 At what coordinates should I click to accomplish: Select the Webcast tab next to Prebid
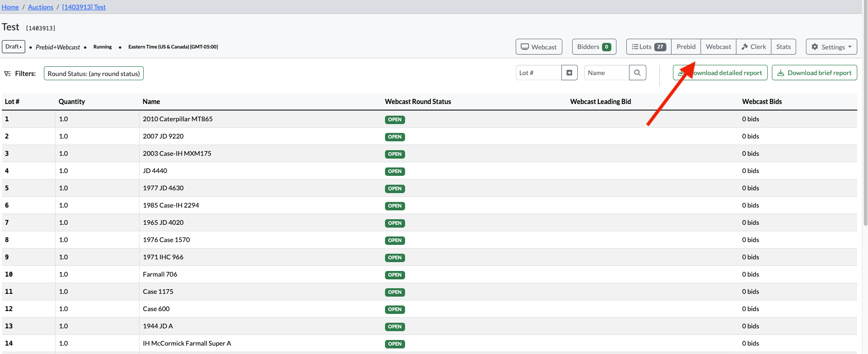(x=718, y=47)
